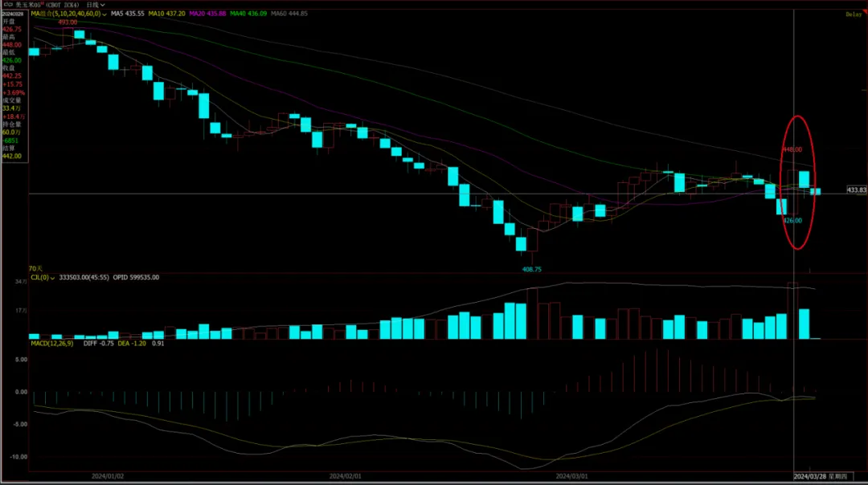Click the 60.0万 open interest value
The image size is (868, 485).
[x=11, y=132]
